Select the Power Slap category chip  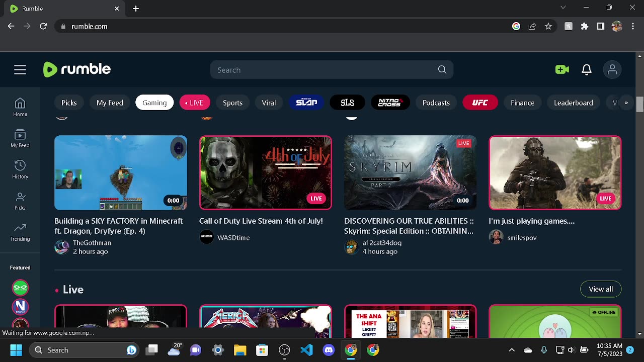pos(306,103)
